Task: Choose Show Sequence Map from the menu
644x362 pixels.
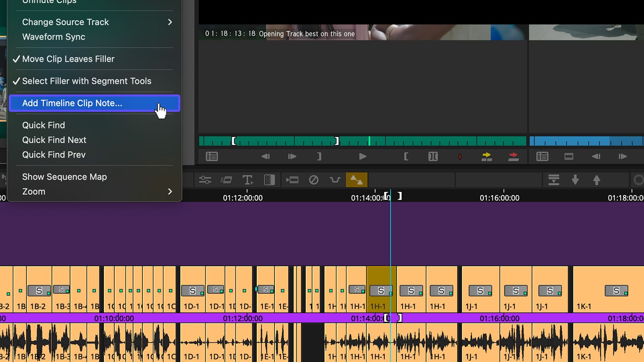Action: (x=64, y=177)
